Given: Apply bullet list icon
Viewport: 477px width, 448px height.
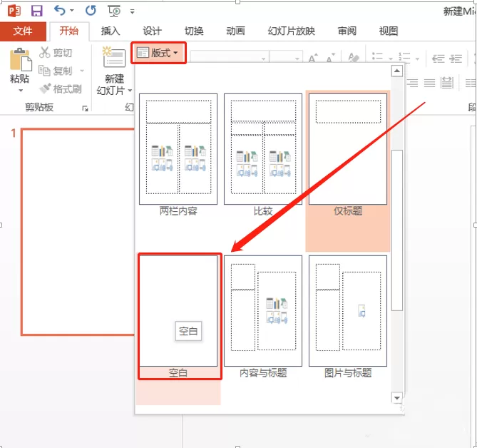Looking at the screenshot, I should click(377, 57).
